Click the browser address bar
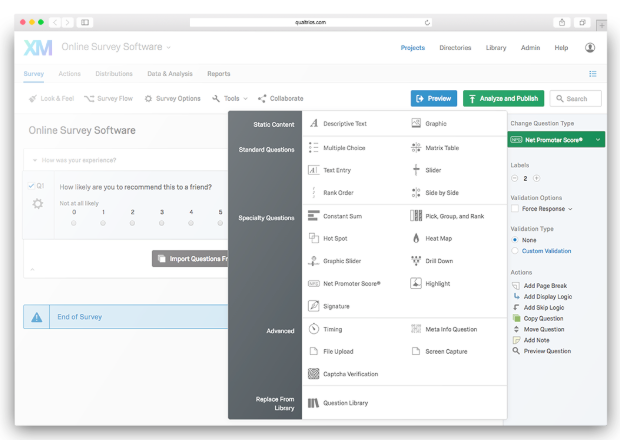This screenshot has width=620, height=440. point(310,22)
